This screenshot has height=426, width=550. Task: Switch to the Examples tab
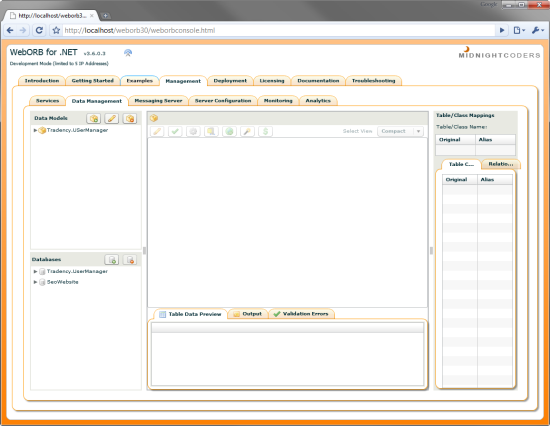coord(140,81)
